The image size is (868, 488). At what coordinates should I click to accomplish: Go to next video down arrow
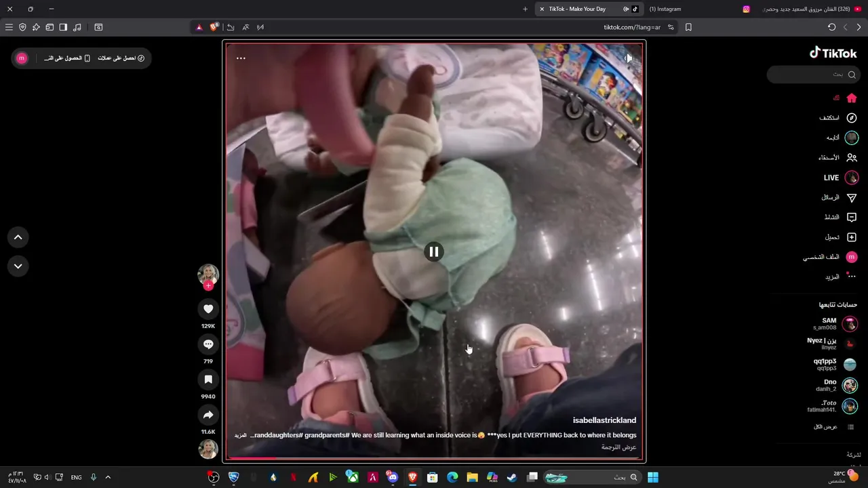point(18,266)
